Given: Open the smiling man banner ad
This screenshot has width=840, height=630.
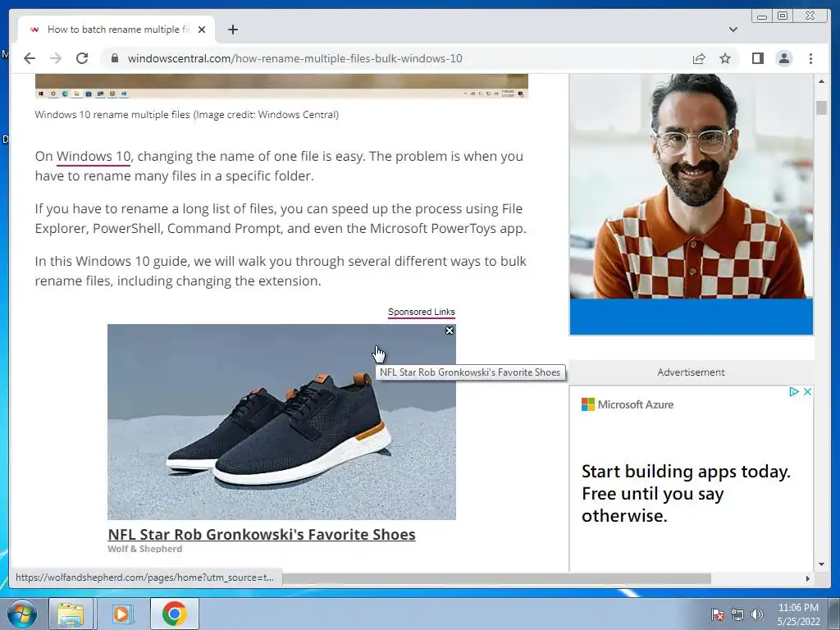Looking at the screenshot, I should (691, 204).
